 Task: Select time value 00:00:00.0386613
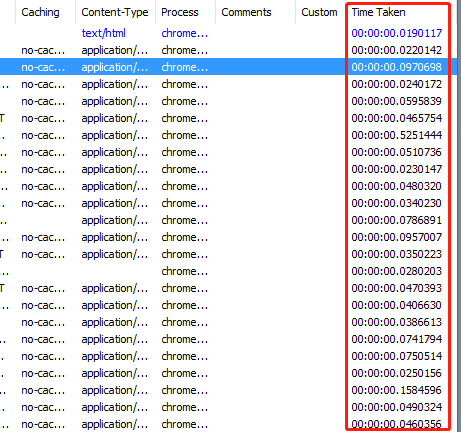pos(397,322)
